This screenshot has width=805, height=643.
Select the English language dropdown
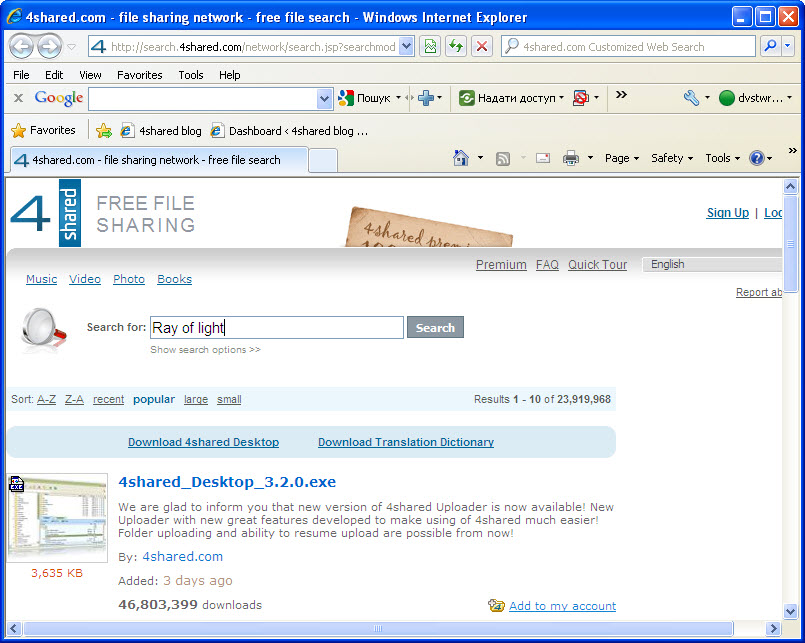712,264
